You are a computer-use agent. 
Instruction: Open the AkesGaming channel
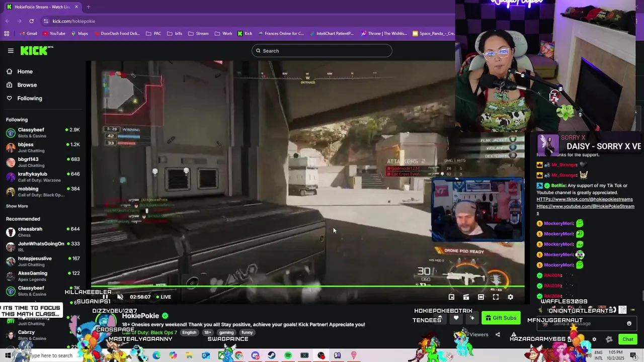point(43,276)
